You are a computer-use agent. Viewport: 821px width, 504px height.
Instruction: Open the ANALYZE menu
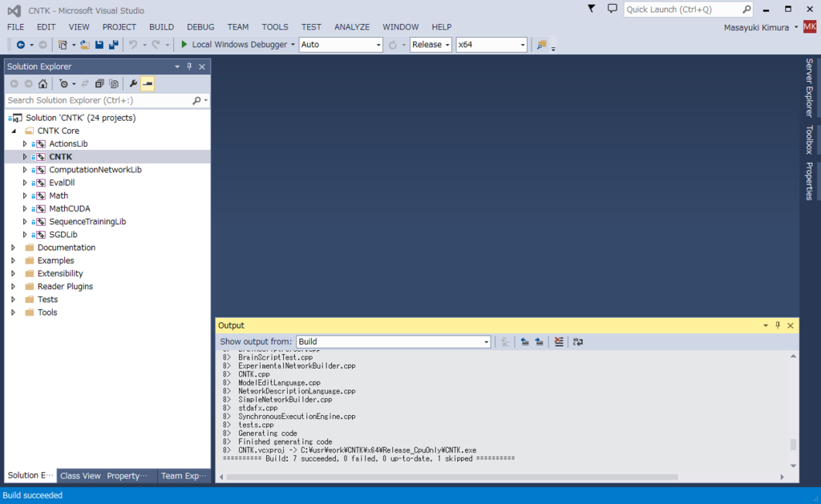[352, 26]
